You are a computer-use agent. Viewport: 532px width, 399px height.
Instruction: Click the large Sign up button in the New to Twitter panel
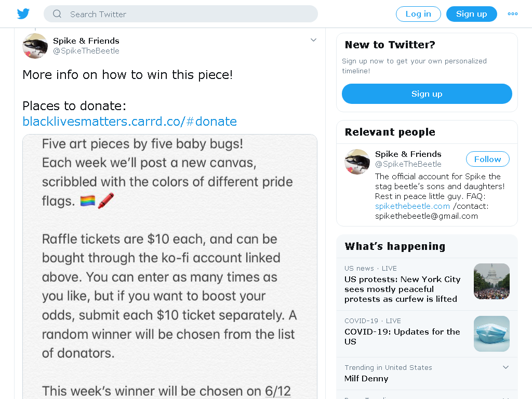[x=427, y=94]
